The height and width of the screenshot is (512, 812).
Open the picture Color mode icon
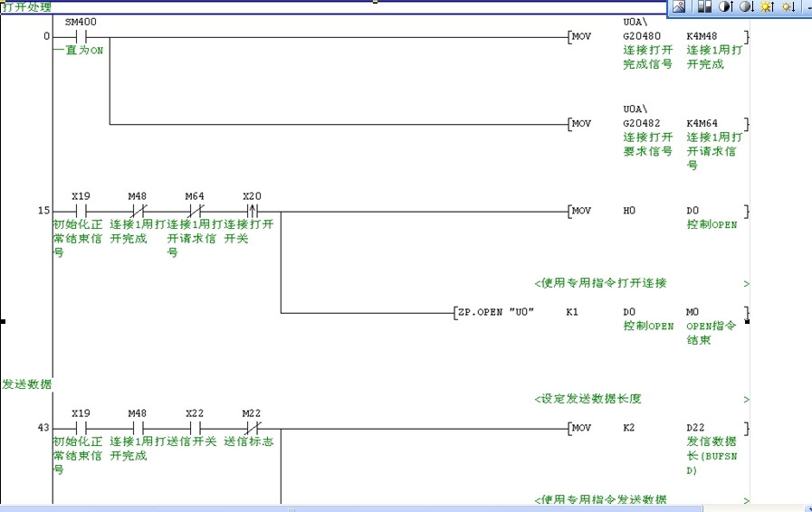(705, 7)
